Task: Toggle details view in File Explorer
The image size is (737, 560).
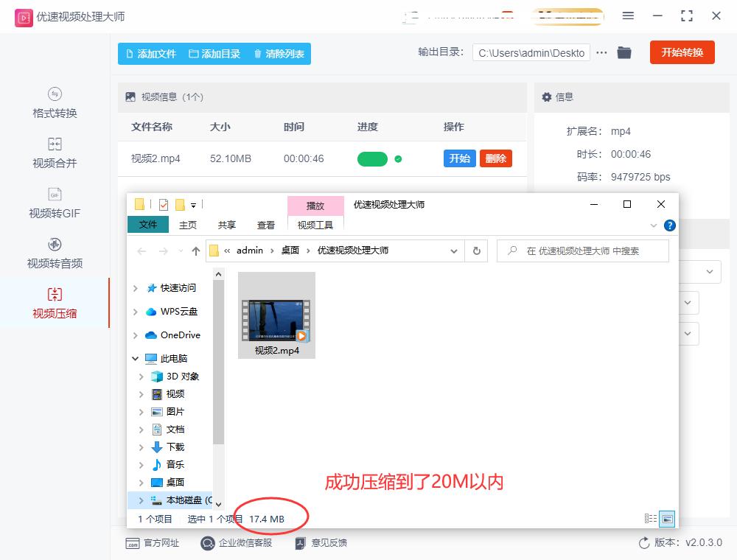Action: tap(652, 519)
